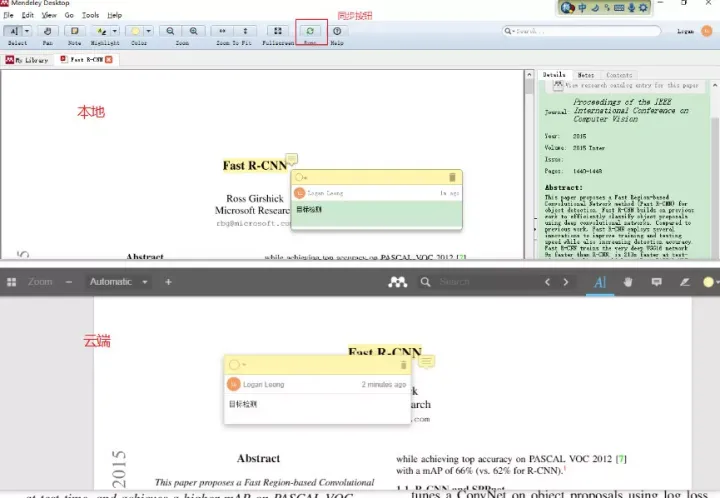Select the text Select tool in Mendeley Desktop
Screen dimensions: 720x498
tap(13, 31)
